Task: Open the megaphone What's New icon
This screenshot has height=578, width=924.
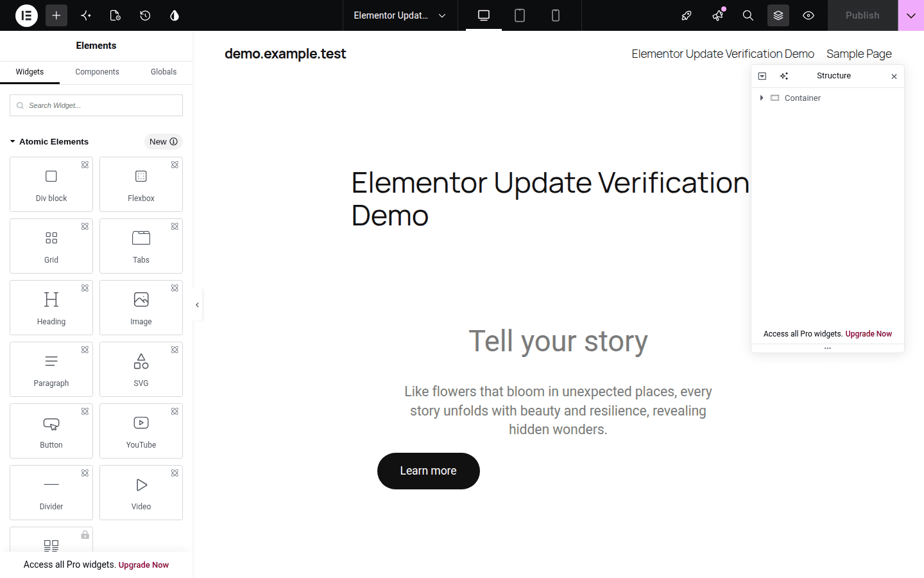Action: coord(717,15)
